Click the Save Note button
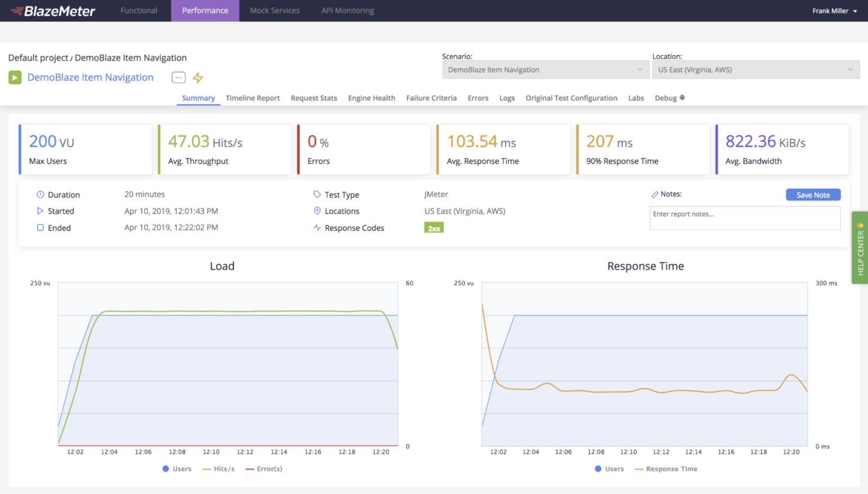 pyautogui.click(x=813, y=194)
